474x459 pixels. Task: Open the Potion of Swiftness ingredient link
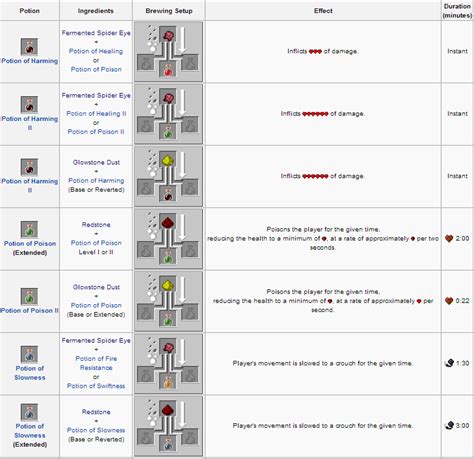point(96,386)
